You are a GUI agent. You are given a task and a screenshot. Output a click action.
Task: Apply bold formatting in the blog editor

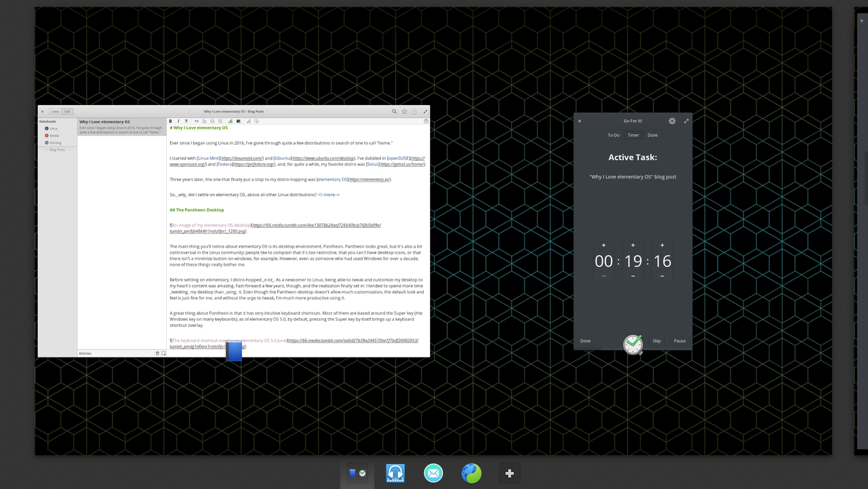pos(170,121)
